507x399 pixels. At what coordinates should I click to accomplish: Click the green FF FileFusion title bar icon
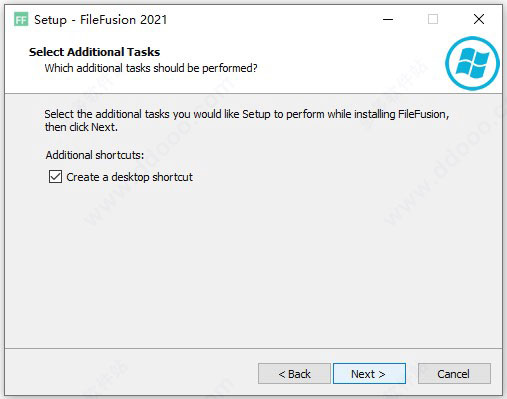[x=21, y=20]
